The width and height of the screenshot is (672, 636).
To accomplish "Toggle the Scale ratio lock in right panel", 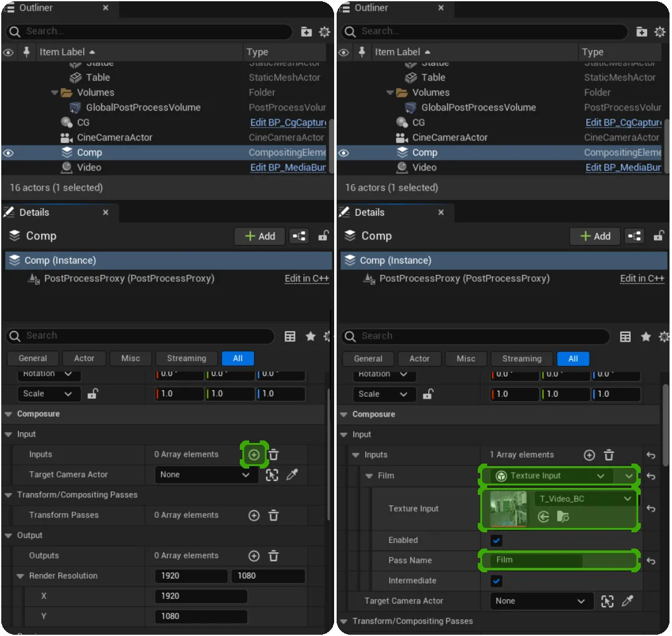I will (x=428, y=394).
